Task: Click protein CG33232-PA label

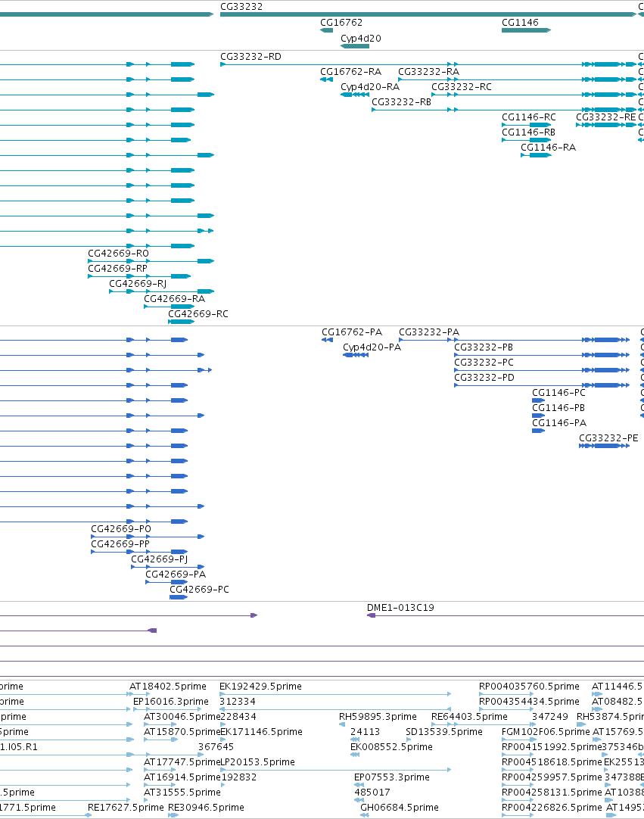Action: point(429,332)
